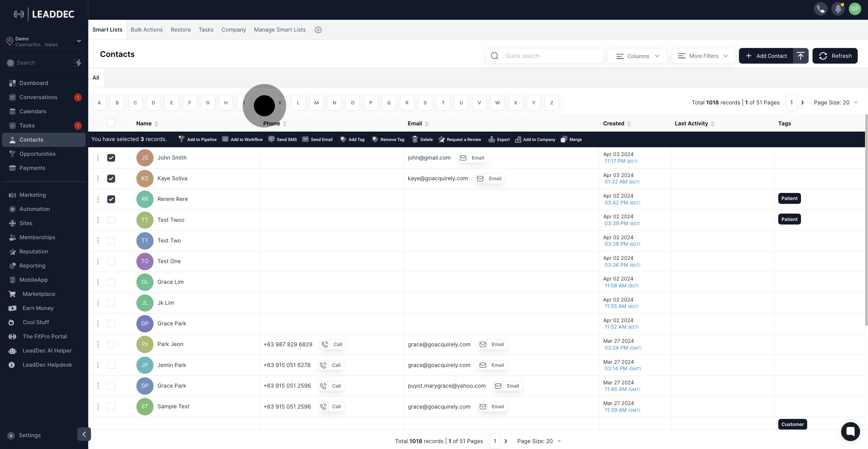Email John Smith using the Email button
868x449 pixels.
coord(473,158)
